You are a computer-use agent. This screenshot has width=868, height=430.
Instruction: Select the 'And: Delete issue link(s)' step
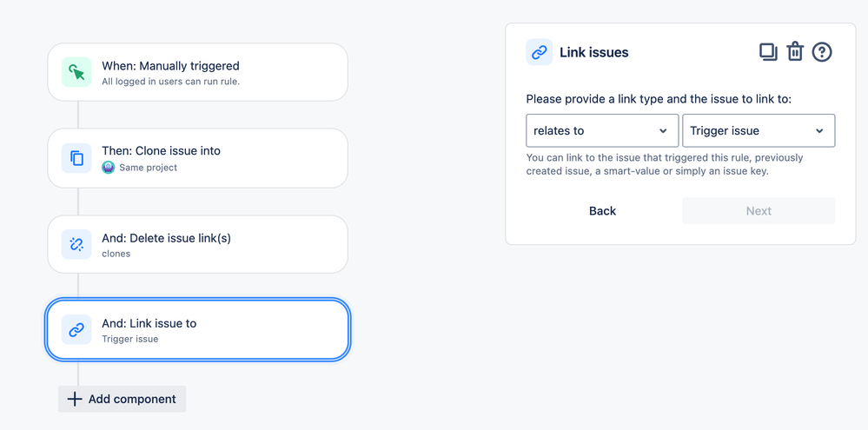tap(197, 244)
